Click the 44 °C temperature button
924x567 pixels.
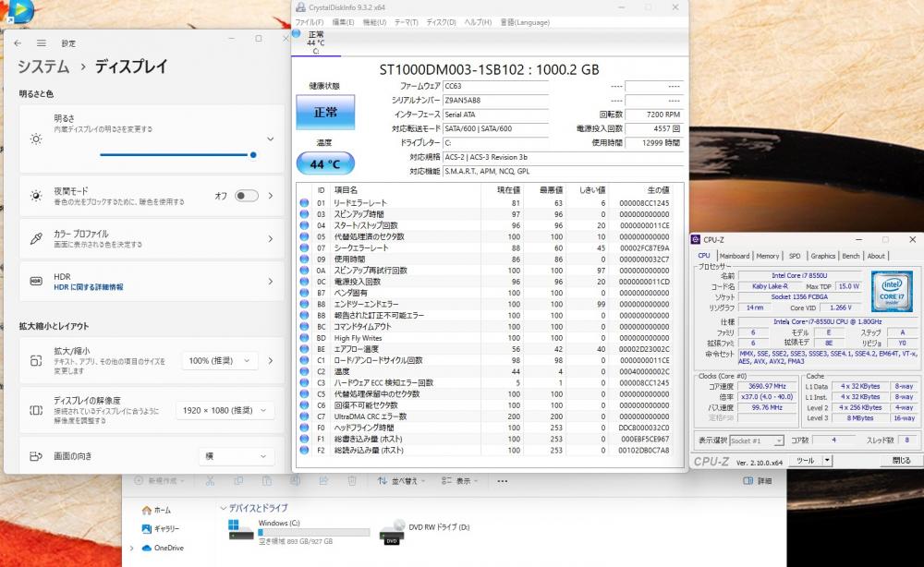(x=325, y=163)
